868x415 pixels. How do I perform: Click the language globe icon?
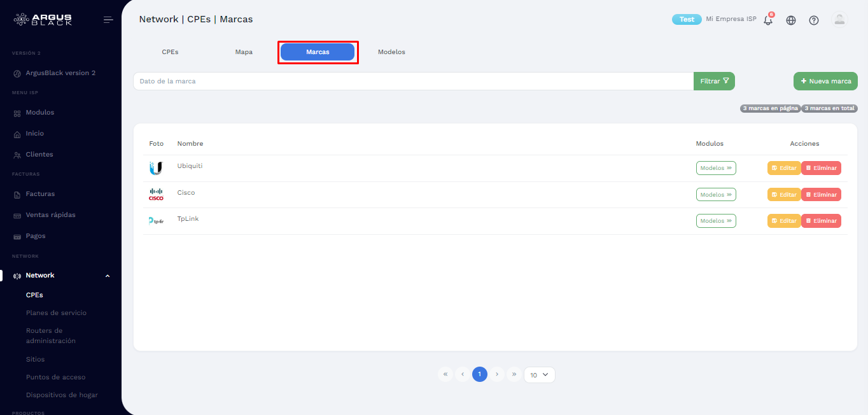point(790,20)
